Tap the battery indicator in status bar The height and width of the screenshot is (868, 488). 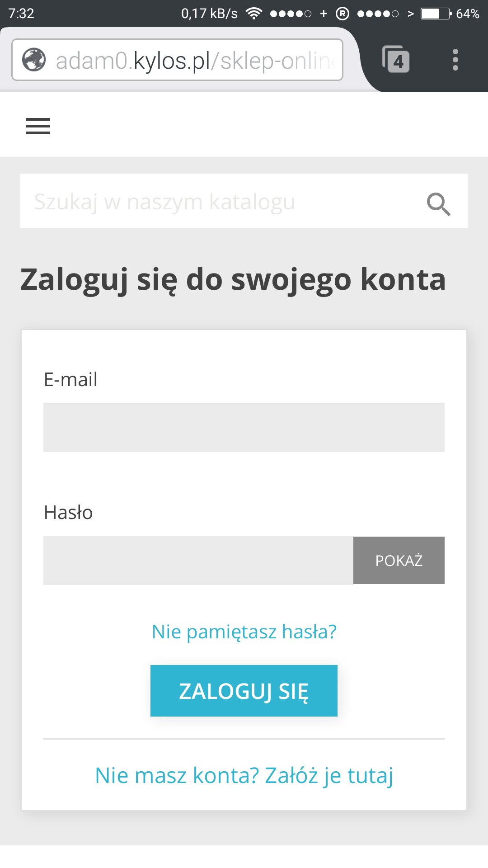coord(436,14)
